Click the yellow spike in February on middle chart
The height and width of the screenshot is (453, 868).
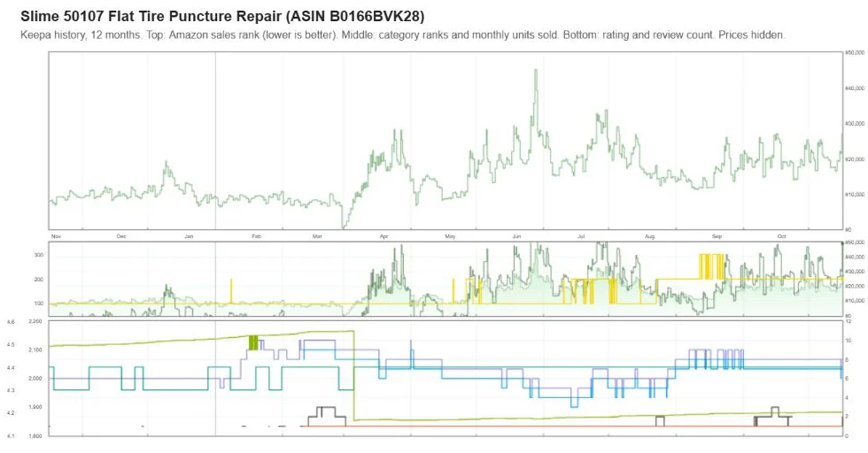pos(231,291)
